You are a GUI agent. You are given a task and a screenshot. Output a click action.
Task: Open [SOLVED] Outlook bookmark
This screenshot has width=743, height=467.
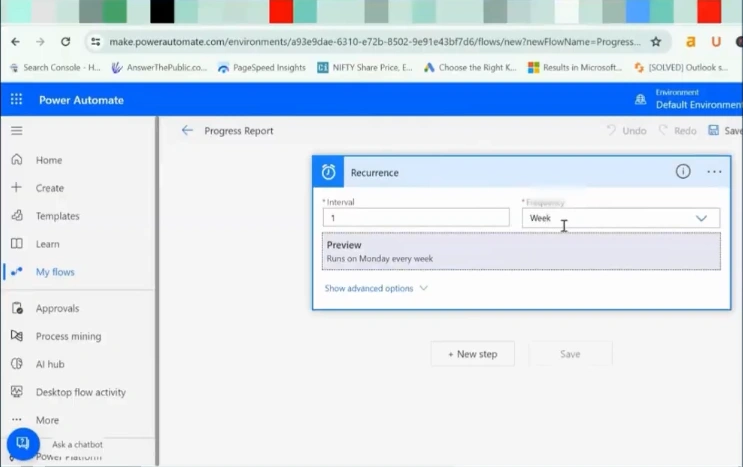[x=681, y=68]
